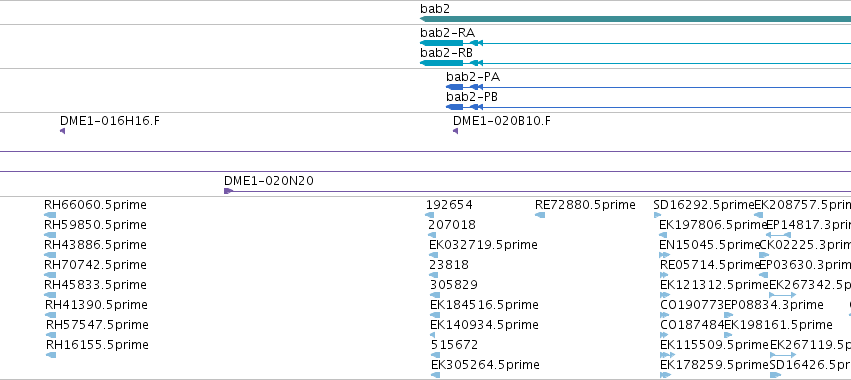Select the long teal bab2 gene bar
The width and height of the screenshot is (851, 380).
pyautogui.click(x=636, y=19)
